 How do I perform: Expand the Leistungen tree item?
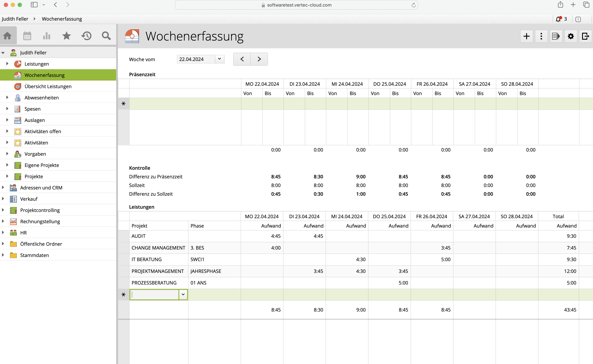pyautogui.click(x=7, y=64)
